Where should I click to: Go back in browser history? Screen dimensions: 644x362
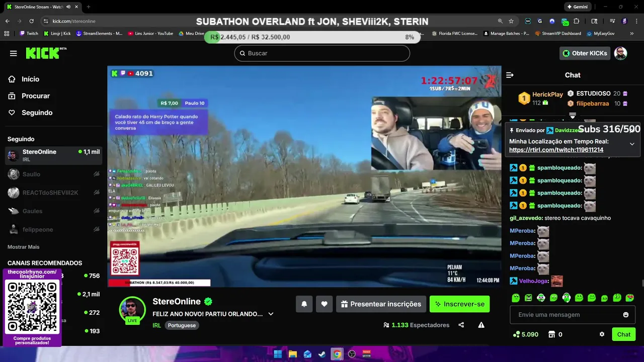pyautogui.click(x=8, y=21)
